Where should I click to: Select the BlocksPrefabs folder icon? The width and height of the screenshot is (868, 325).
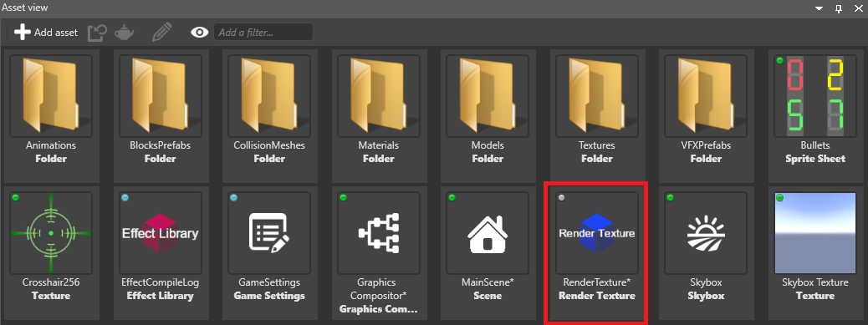point(160,95)
